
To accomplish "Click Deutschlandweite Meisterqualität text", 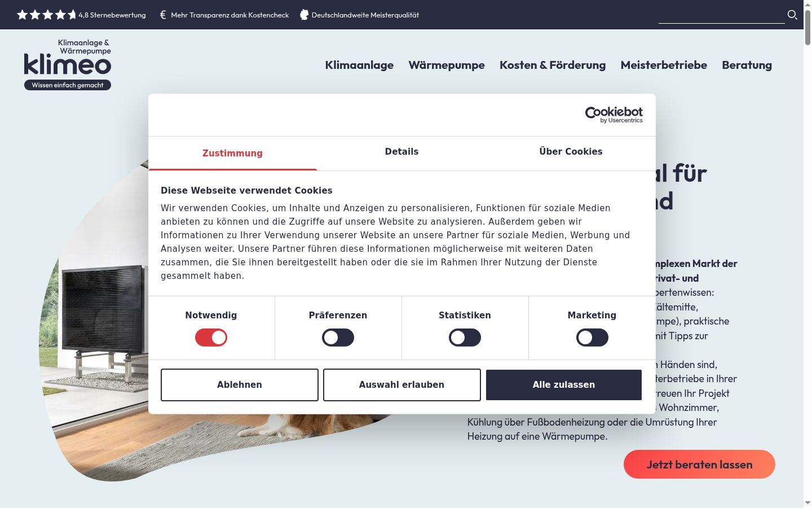I will pyautogui.click(x=365, y=15).
